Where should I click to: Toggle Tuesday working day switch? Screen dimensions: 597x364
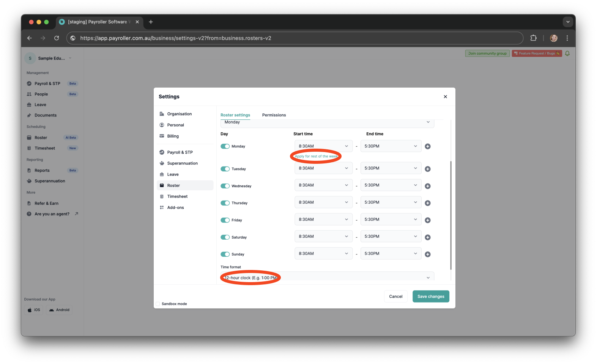tap(225, 169)
